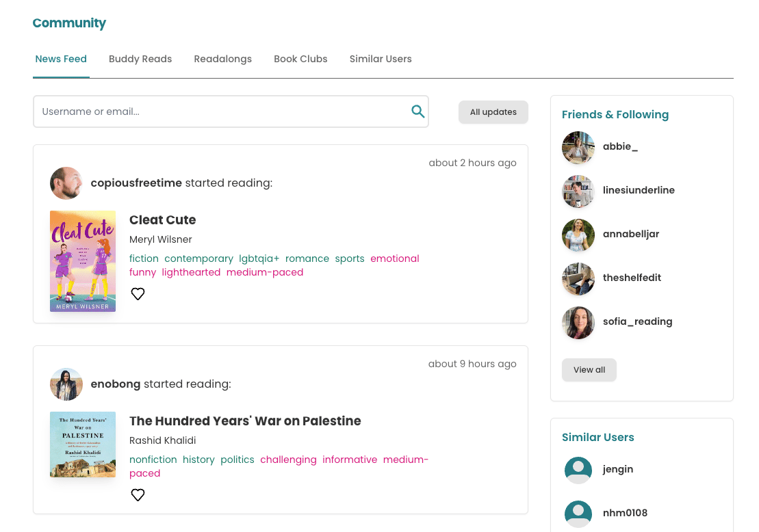Click the Community page heading
The height and width of the screenshot is (532, 759).
69,23
